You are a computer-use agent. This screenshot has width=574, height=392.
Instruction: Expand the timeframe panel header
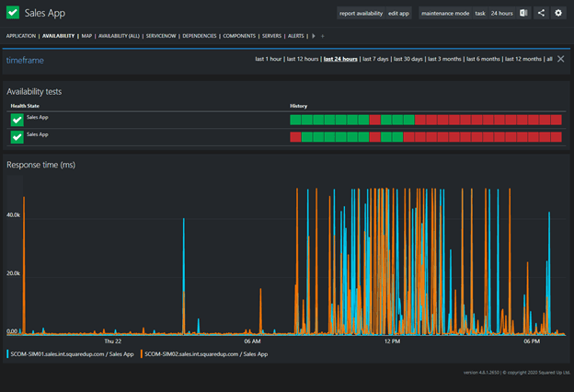coord(25,60)
